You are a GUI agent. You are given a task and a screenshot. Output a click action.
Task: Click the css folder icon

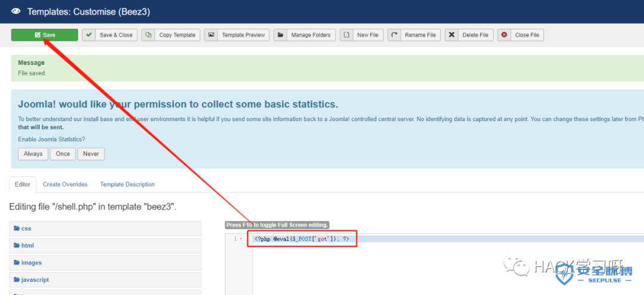click(17, 228)
